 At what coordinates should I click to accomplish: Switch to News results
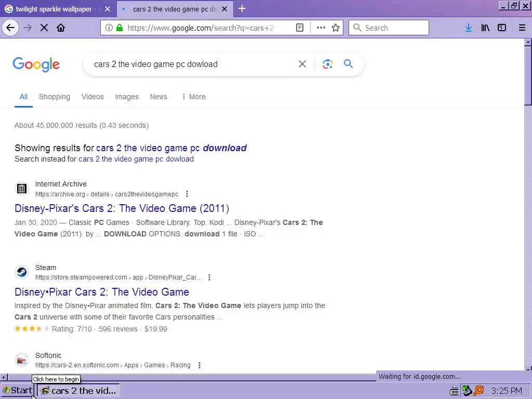[x=158, y=97]
